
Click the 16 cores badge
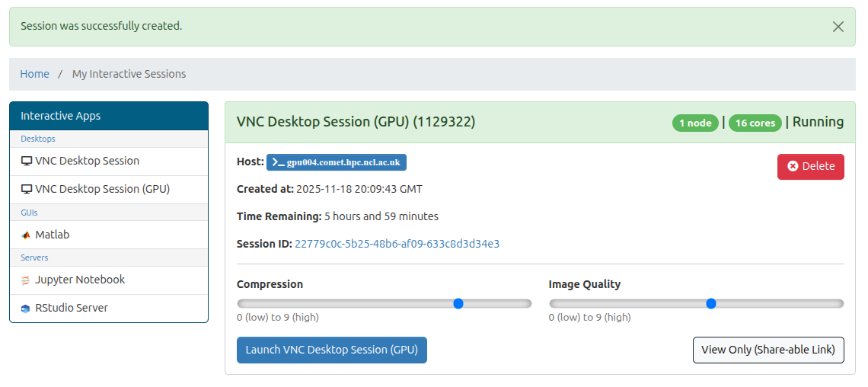(755, 123)
